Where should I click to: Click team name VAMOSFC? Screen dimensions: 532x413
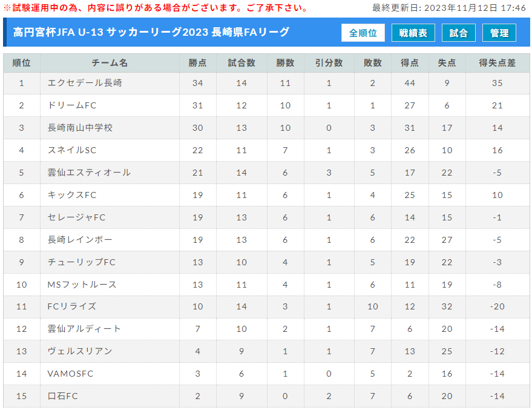[x=70, y=373]
